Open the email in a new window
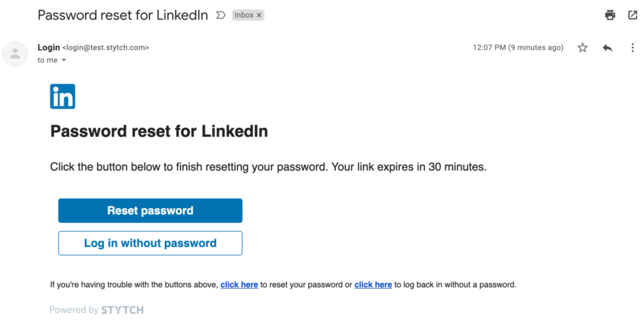Image resolution: width=644 pixels, height=320 pixels. pyautogui.click(x=633, y=15)
